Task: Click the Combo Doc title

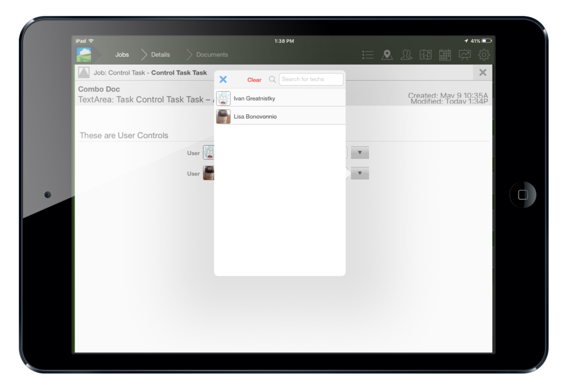Action: (99, 89)
